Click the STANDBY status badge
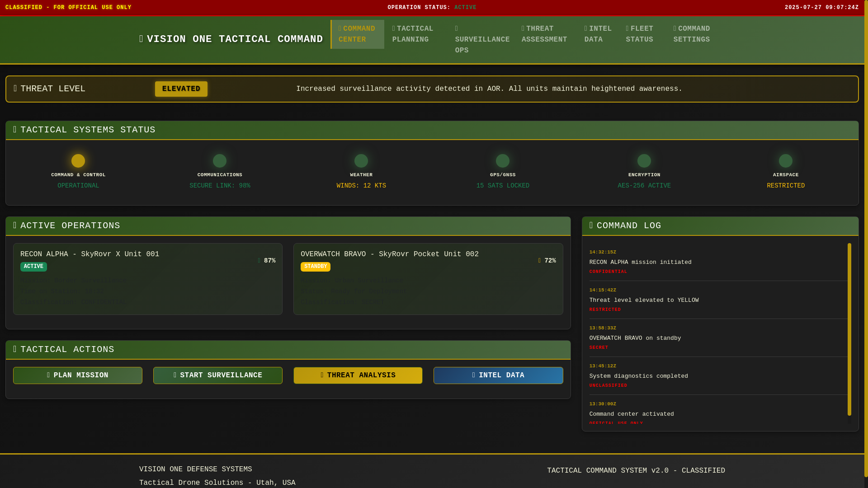 316,267
